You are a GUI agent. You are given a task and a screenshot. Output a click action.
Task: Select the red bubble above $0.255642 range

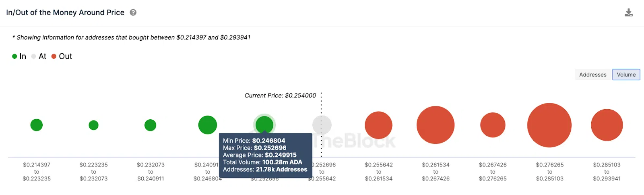(379, 125)
